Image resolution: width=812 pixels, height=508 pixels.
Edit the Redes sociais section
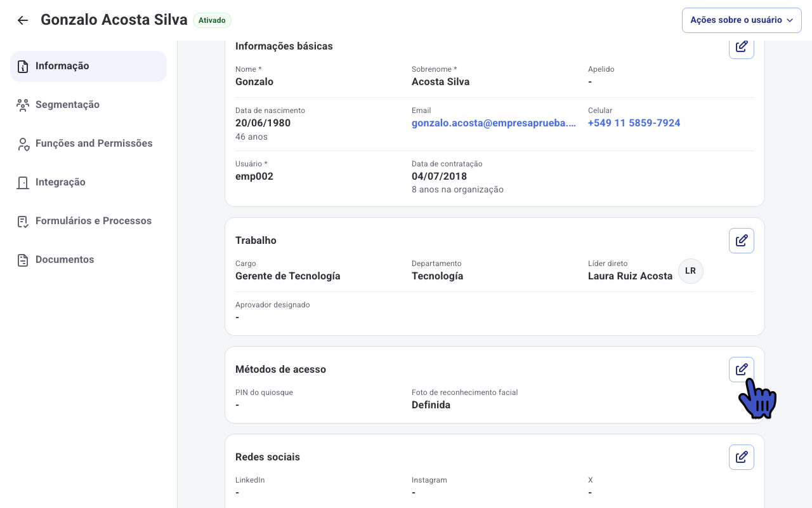click(x=742, y=457)
